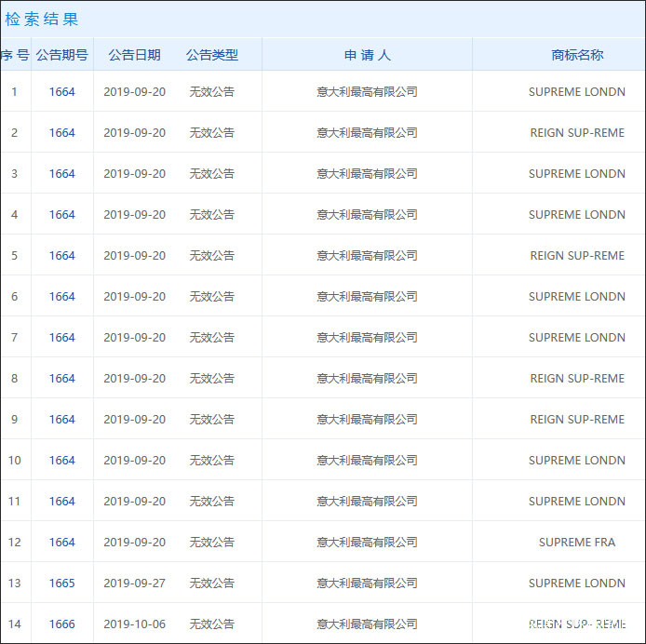646x644 pixels.
Task: Click the 公告日期 column header
Action: (134, 55)
